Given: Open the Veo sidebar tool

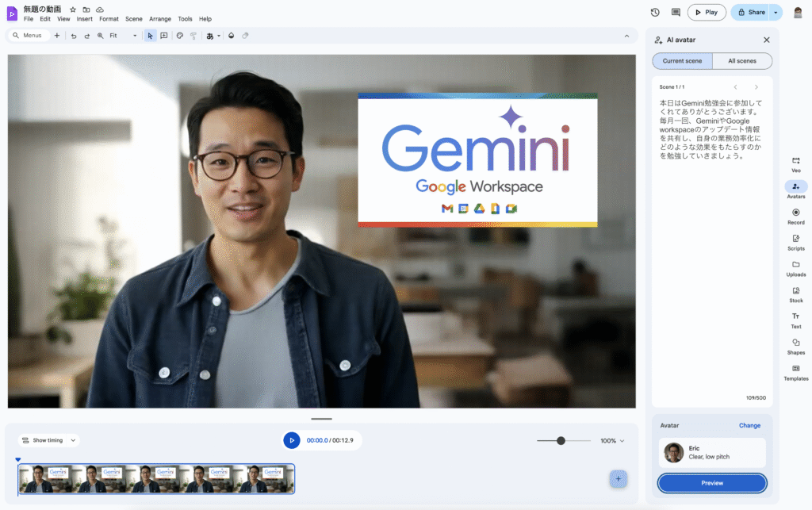Looking at the screenshot, I should click(x=796, y=165).
